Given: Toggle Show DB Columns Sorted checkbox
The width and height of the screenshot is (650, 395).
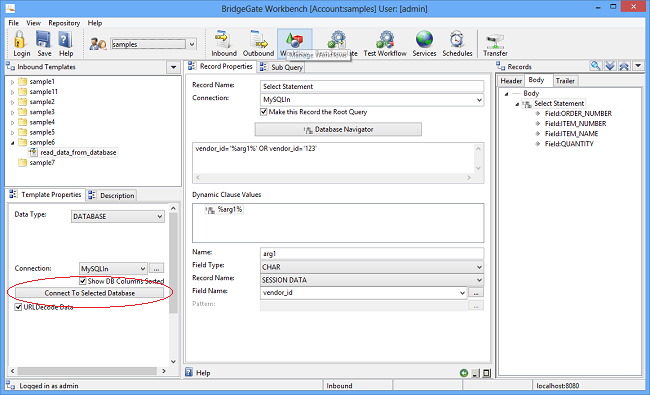Looking at the screenshot, I should [82, 281].
